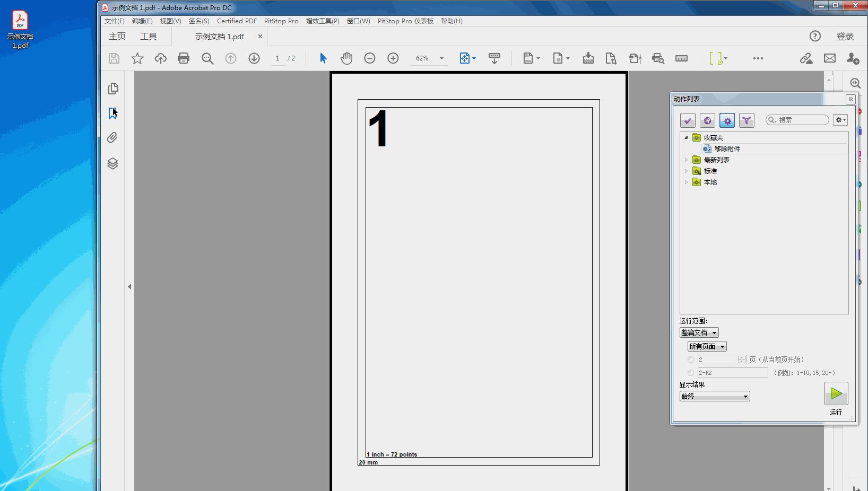The image size is (868, 491).
Task: Open the action panel gear settings dropdown
Action: (x=840, y=120)
